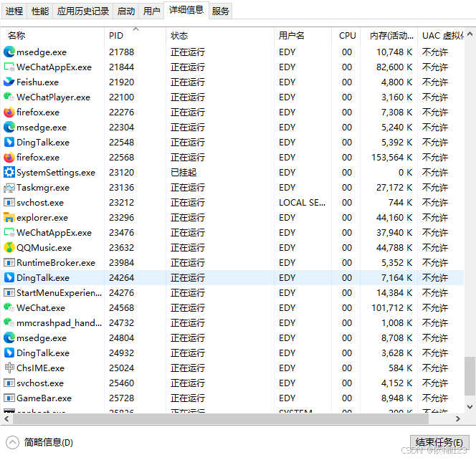This screenshot has width=476, height=460.
Task: Select the 153,564 K memory cell
Action: coord(391,157)
